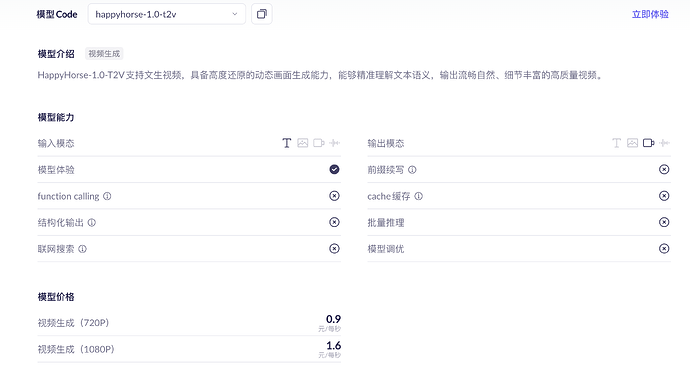Click the unsupported icon for 联网搜索
690x370 pixels.
[x=334, y=249]
